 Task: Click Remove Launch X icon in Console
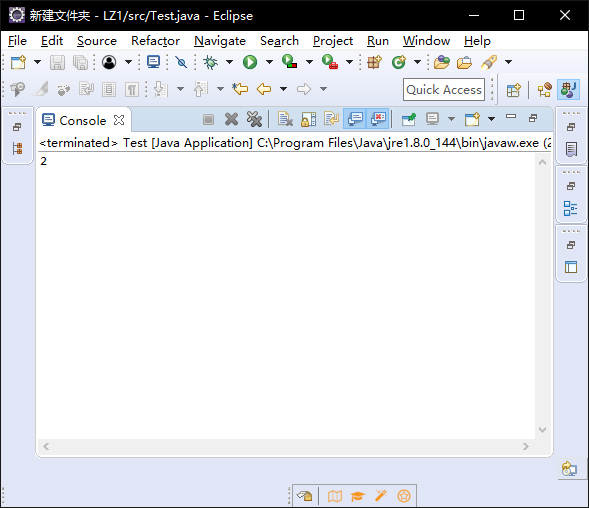pos(231,119)
